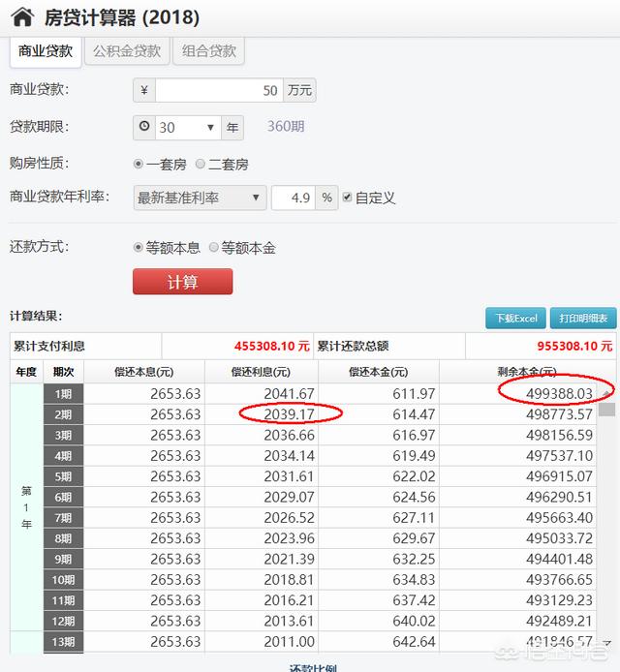Screen dimensions: 620x672
Task: Open the 最新基准利率 dropdown
Action: tap(200, 198)
